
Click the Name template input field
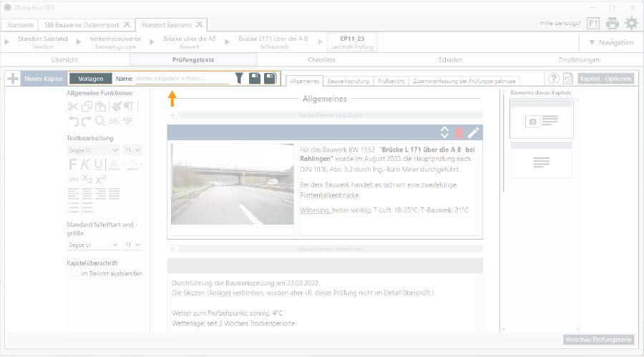[x=182, y=79]
